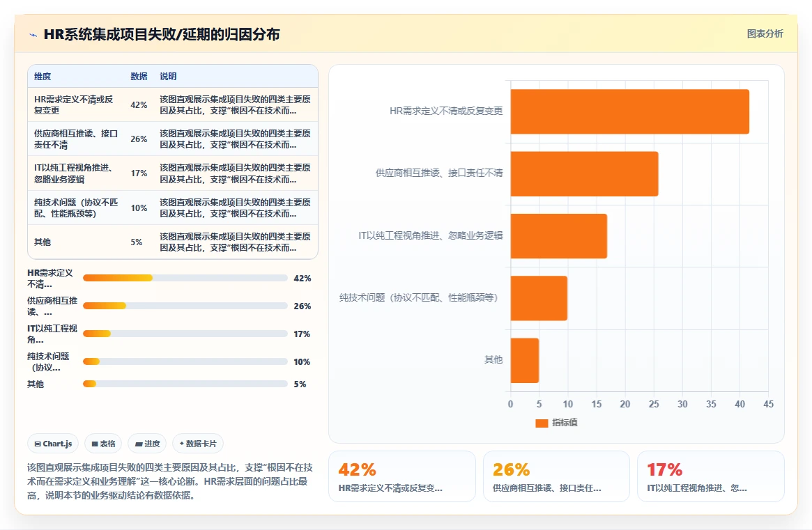Select table cell 供应商相互推诿、接口责任不清
Image resolution: width=812 pixels, height=530 pixels.
click(x=76, y=139)
